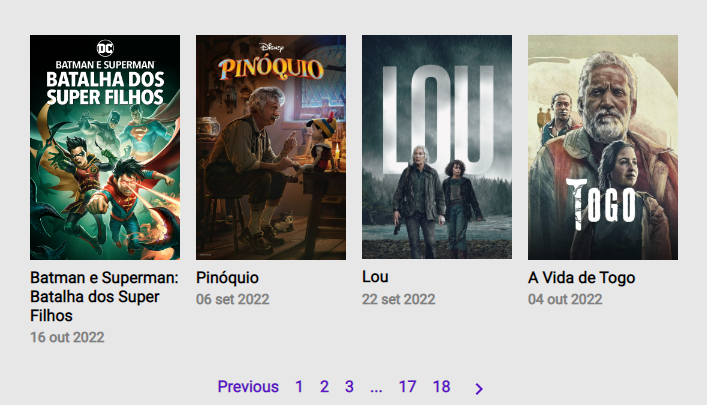Viewport: 707px width, 405px height.
Task: Open the Togo movie poster
Action: point(603,147)
